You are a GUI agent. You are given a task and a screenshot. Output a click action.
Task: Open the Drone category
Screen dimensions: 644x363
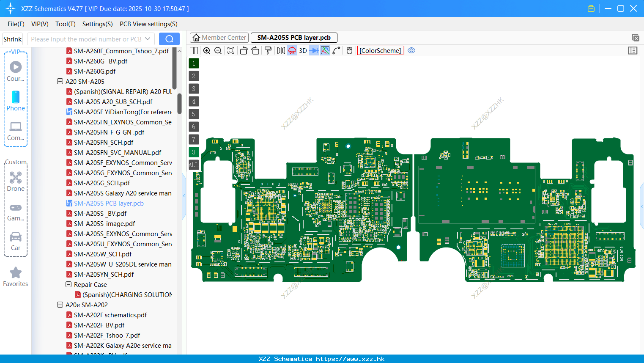[x=16, y=181]
